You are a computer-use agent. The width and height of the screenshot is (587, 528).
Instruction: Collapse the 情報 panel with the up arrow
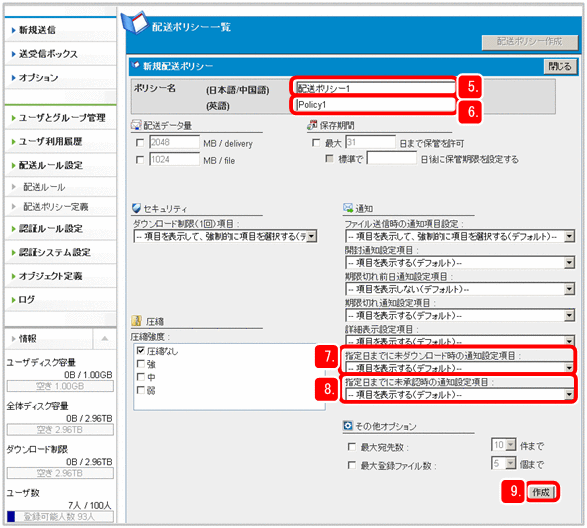(104, 339)
